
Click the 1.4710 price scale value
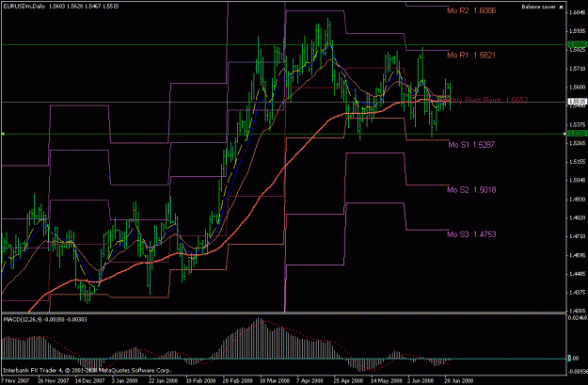click(577, 236)
